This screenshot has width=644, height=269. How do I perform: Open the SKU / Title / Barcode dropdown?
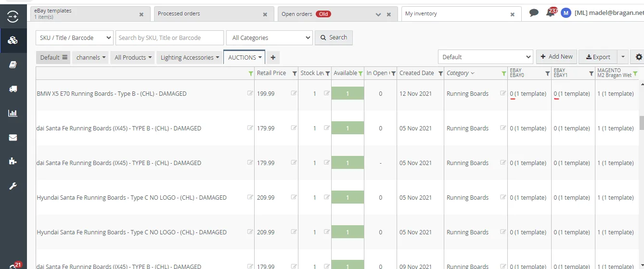click(75, 38)
